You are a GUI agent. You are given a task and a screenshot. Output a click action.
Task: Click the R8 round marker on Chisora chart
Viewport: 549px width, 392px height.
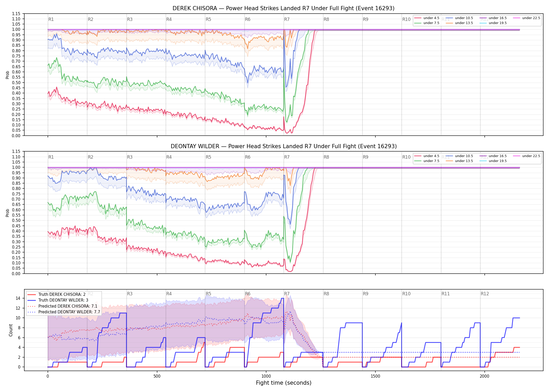[326, 19]
